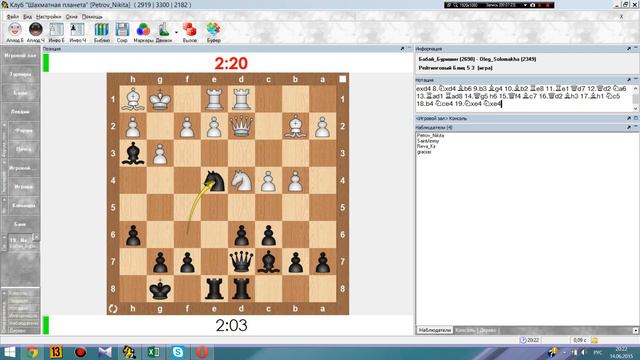
Task: Select the black bishop on h3
Action: pyautogui.click(x=133, y=153)
